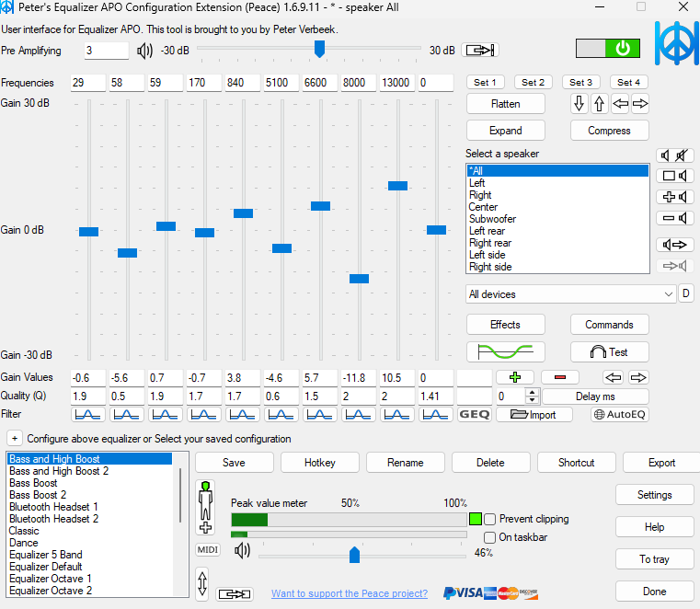Click the Import button
700x609 pixels.
534,414
